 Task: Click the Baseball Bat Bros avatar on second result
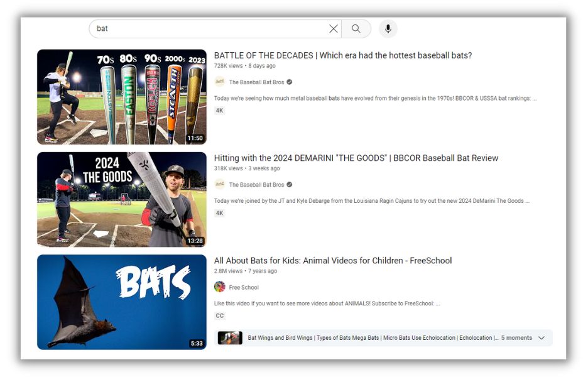pos(220,184)
